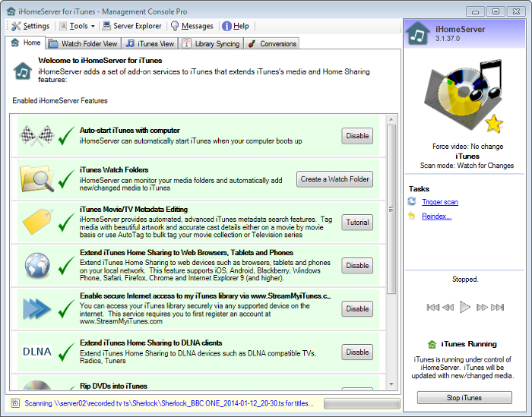The height and width of the screenshot is (417, 532).
Task: Click the iTunes CD artwork image
Action: click(x=464, y=96)
